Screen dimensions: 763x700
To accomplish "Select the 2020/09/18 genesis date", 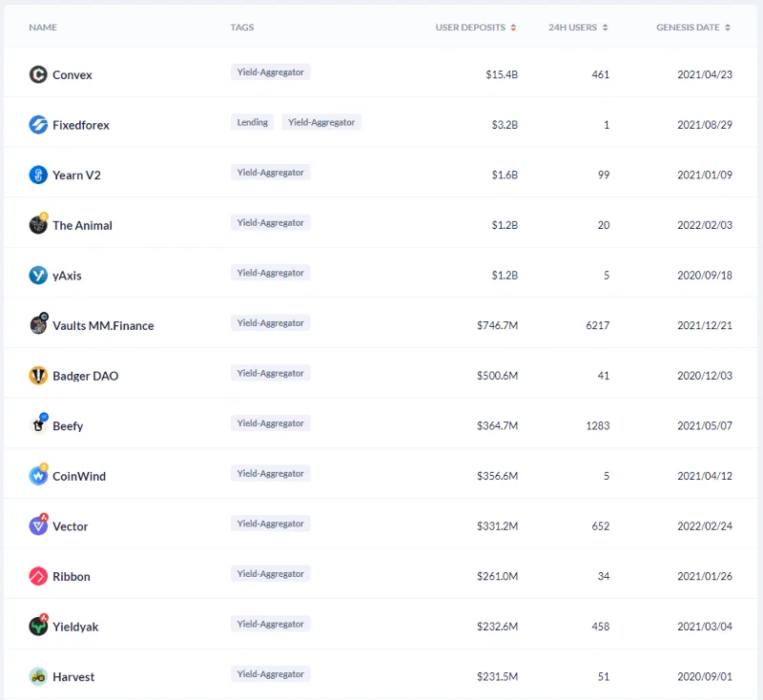I will [x=705, y=275].
